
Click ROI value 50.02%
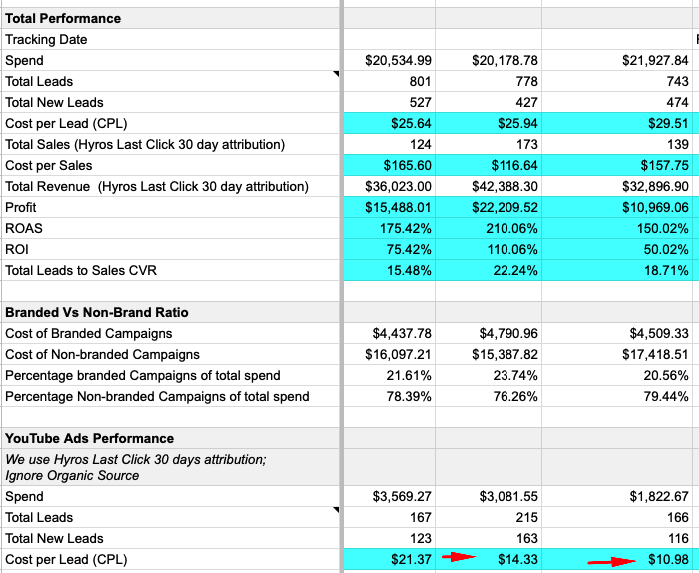617,249
